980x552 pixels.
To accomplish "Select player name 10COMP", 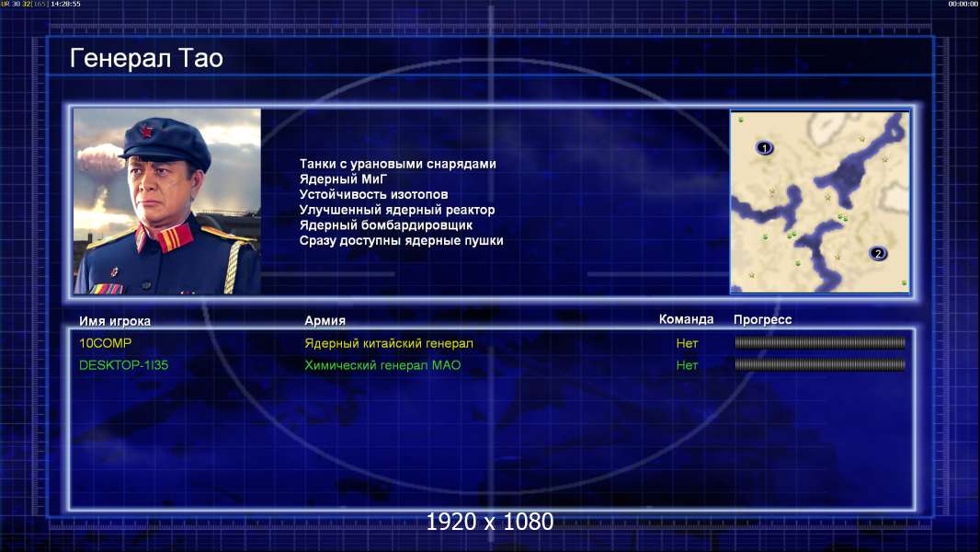I will click(x=105, y=343).
